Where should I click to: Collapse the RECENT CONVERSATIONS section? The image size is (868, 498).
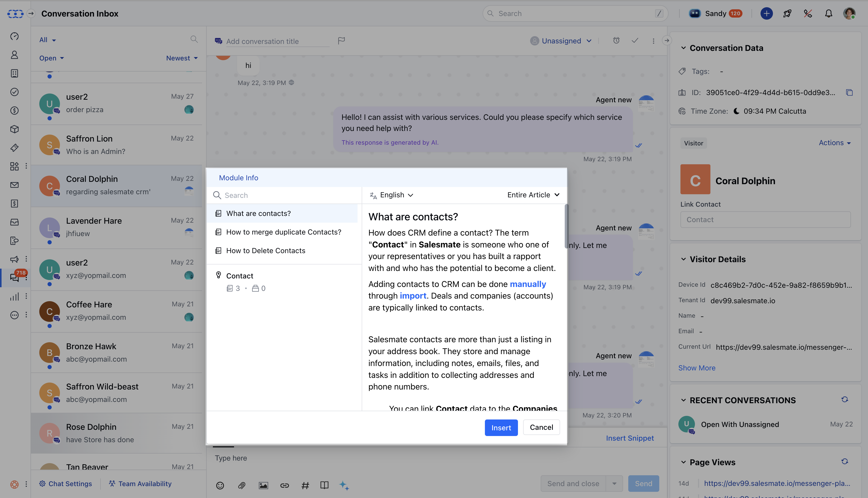click(x=683, y=400)
